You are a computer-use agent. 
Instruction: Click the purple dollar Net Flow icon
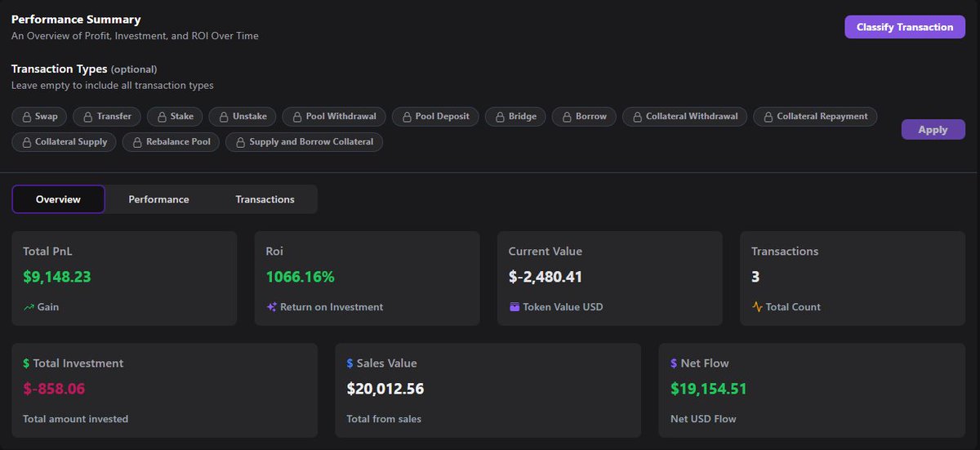(x=674, y=363)
